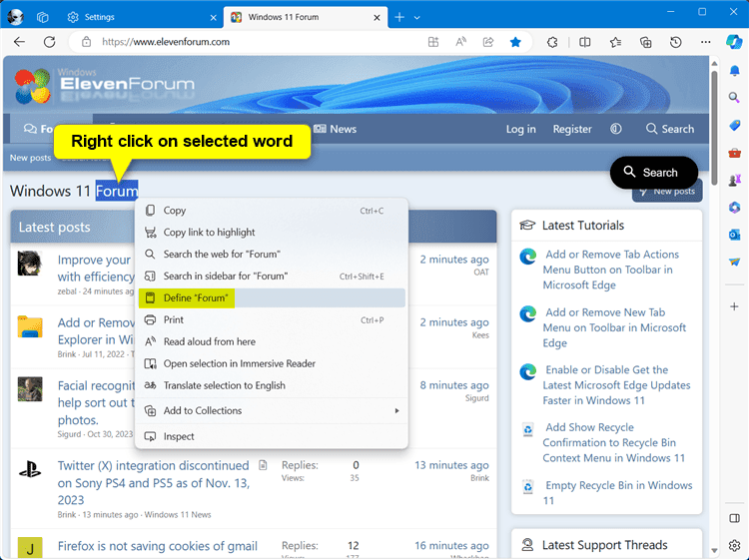
Task: Click the hide sidebar icon
Action: [x=735, y=518]
